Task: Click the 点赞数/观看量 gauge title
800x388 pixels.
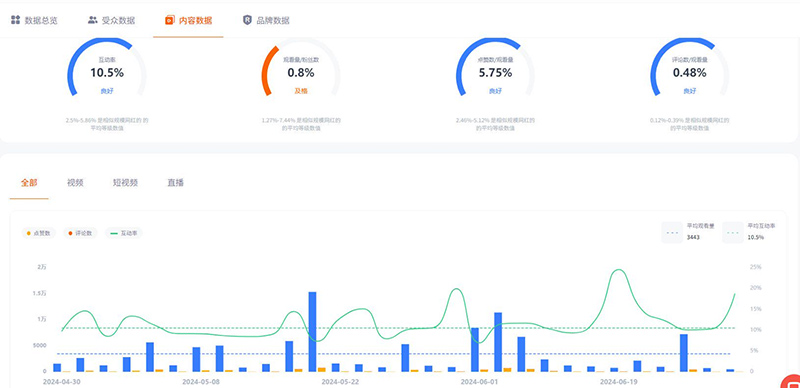Action: [x=495, y=60]
